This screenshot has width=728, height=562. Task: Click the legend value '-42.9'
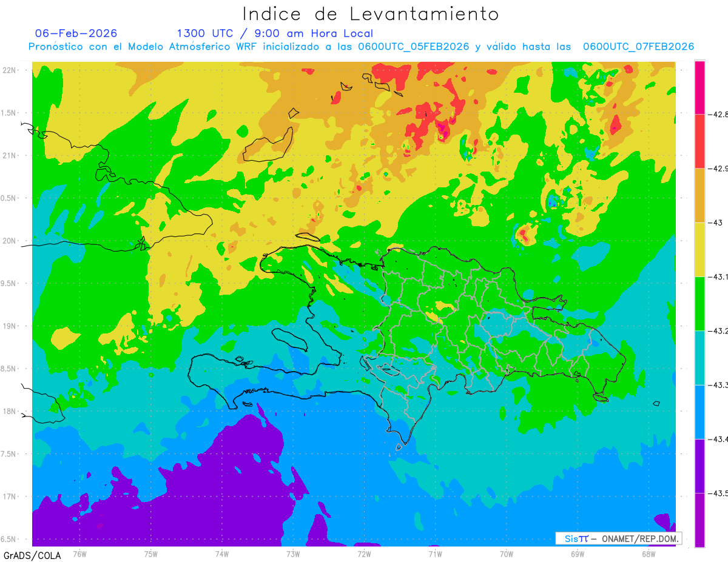717,169
